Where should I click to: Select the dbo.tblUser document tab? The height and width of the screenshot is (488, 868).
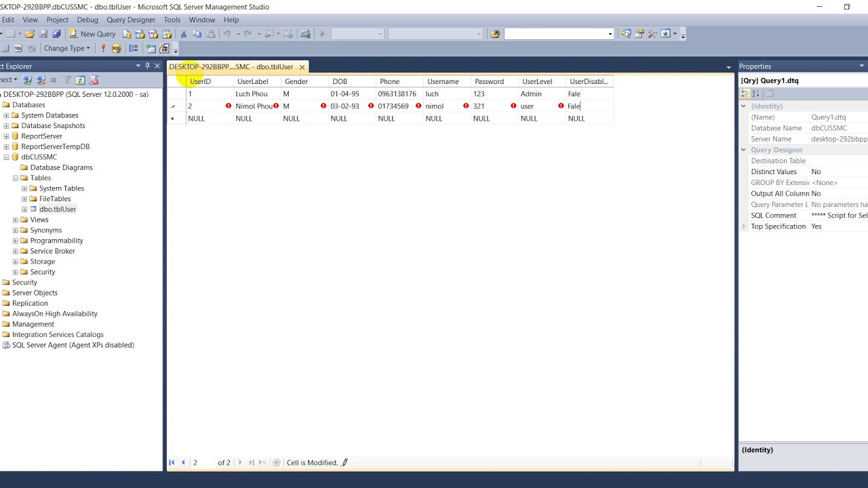pos(231,66)
